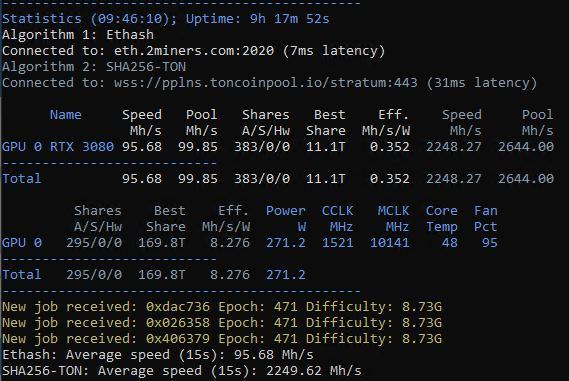Click the GPU 0 RTX 3080 row label
569x381 pixels.
click(58, 146)
